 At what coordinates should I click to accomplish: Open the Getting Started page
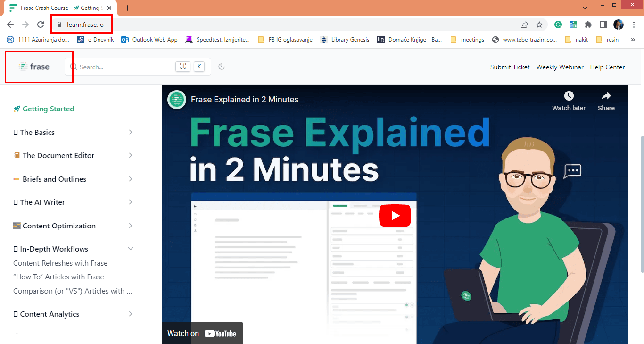[x=48, y=109]
